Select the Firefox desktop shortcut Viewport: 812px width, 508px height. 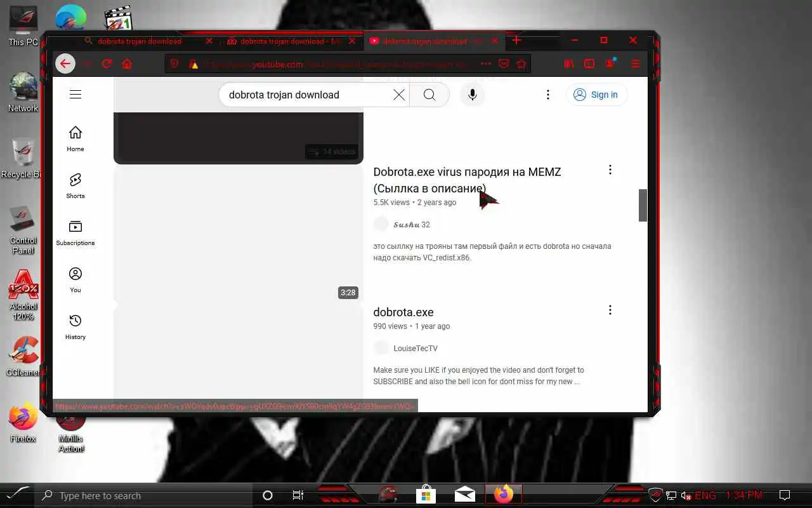[x=23, y=423]
